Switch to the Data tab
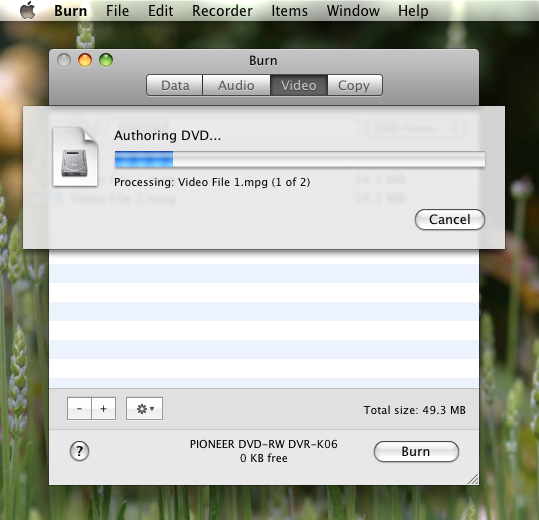Screen dimensions: 539x520 (x=175, y=85)
